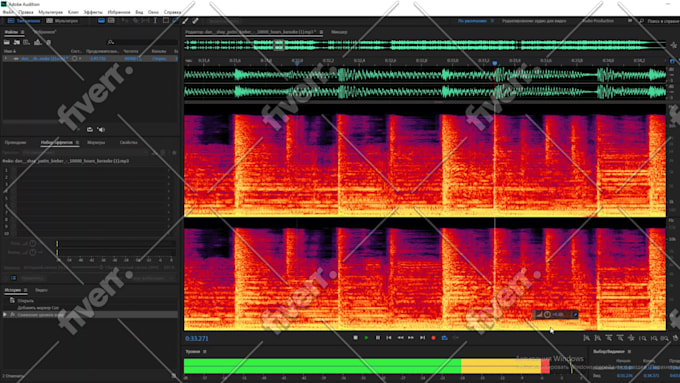Click Zoom Out Amplitude icon

(598, 338)
